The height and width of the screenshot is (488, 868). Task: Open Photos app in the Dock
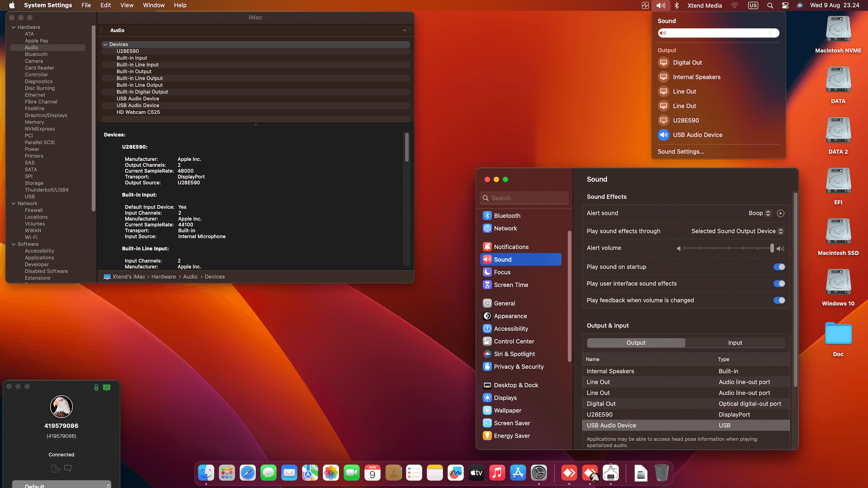click(x=331, y=473)
